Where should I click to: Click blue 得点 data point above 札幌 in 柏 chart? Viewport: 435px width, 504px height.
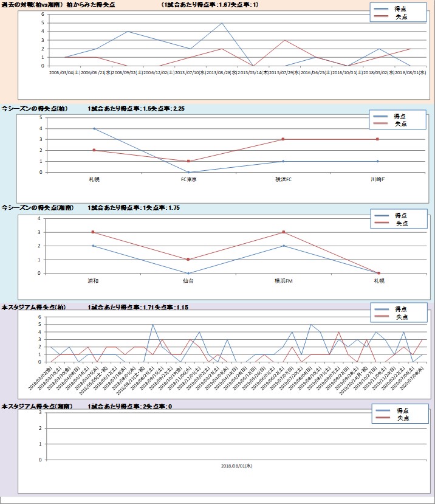click(x=94, y=128)
